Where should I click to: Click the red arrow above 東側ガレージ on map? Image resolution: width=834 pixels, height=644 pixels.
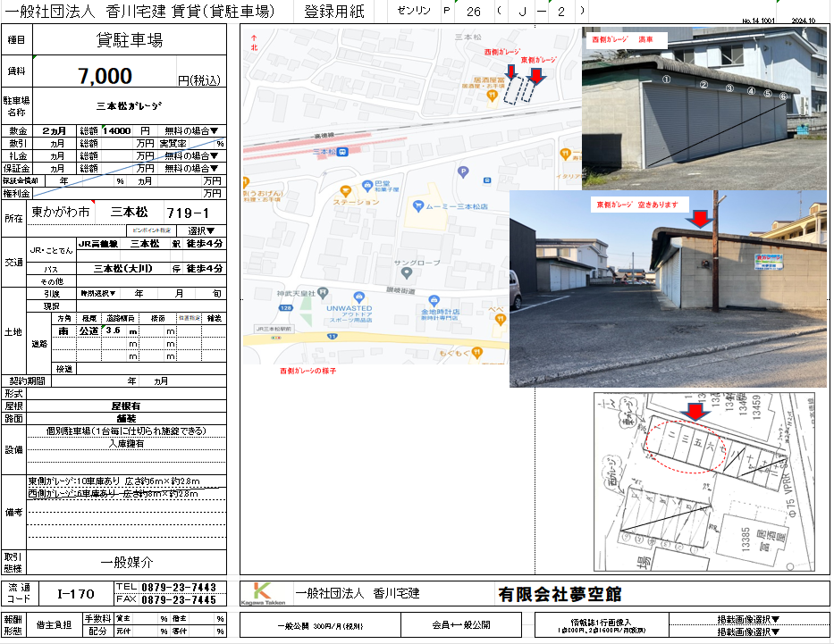coord(535,77)
